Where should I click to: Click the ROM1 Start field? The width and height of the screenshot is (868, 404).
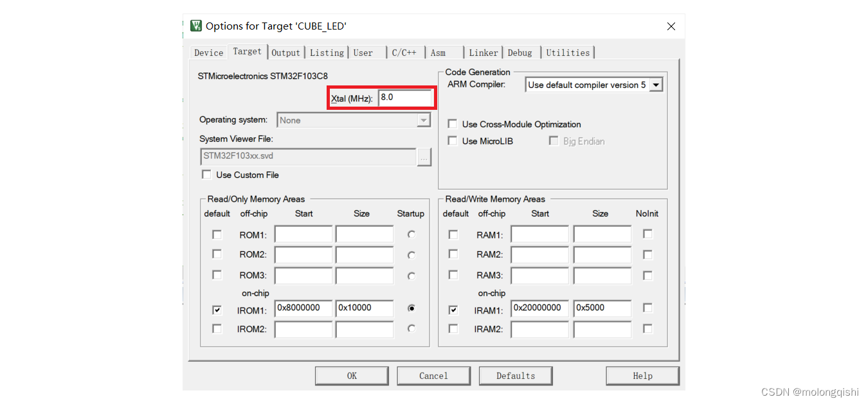pyautogui.click(x=303, y=234)
